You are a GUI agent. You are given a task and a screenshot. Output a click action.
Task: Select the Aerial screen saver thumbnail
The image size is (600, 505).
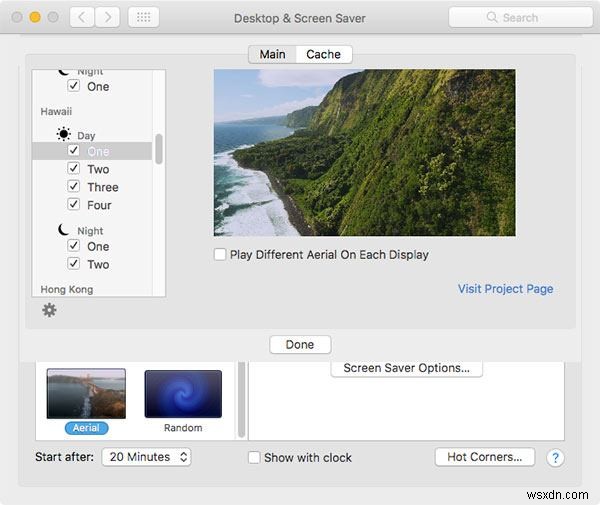pyautogui.click(x=86, y=394)
